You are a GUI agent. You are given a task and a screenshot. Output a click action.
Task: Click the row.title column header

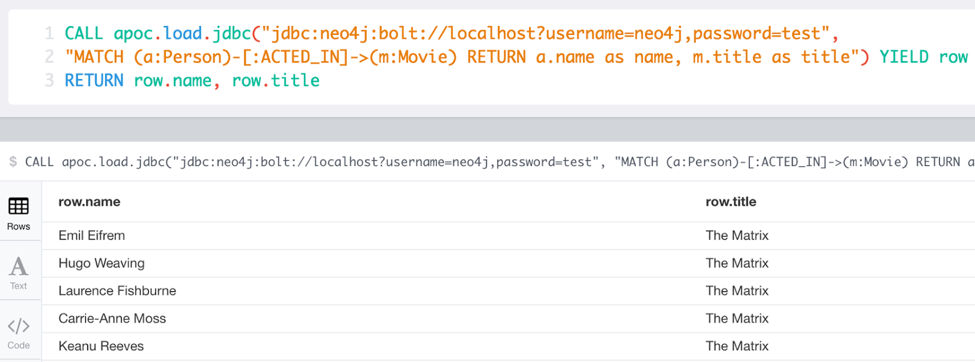731,202
